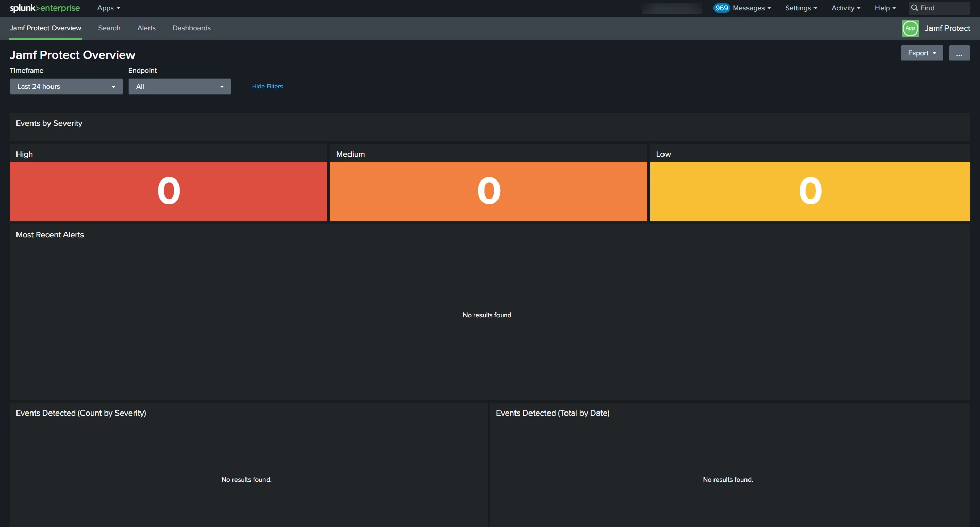Click the green App icon beside Jamf Protect

point(910,28)
